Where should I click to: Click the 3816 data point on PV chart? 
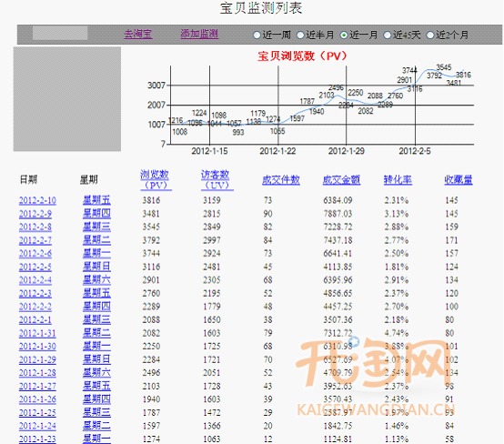pyautogui.click(x=463, y=75)
